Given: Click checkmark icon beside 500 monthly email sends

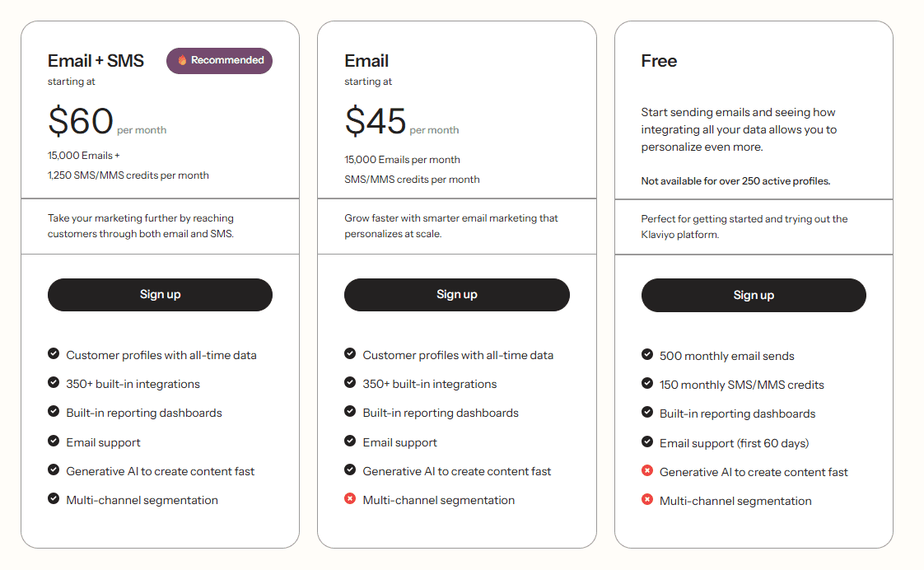Looking at the screenshot, I should point(647,354).
